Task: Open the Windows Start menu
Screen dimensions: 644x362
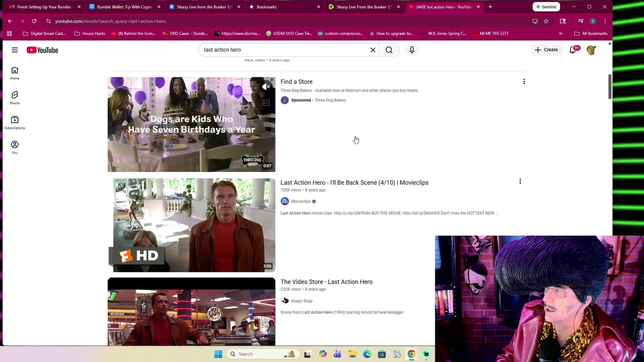Action: [x=218, y=354]
